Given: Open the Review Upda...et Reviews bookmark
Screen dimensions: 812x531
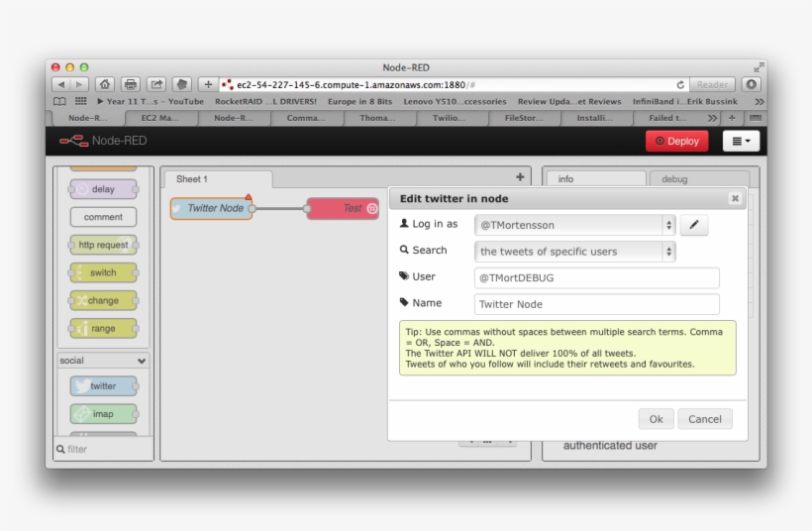Looking at the screenshot, I should pyautogui.click(x=569, y=101).
